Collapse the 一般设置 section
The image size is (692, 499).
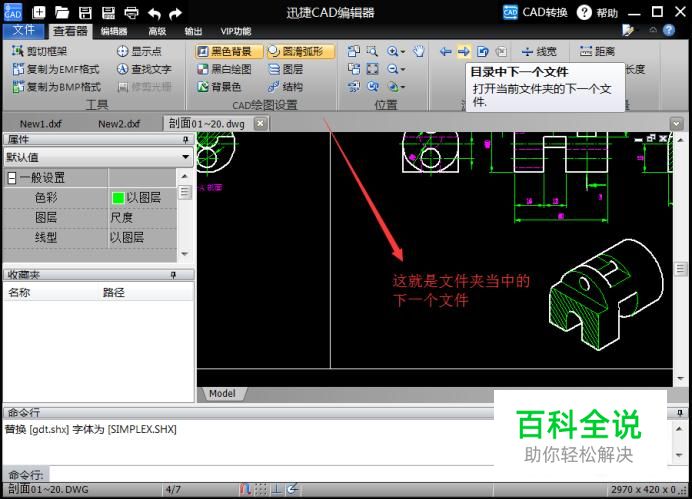[x=12, y=178]
